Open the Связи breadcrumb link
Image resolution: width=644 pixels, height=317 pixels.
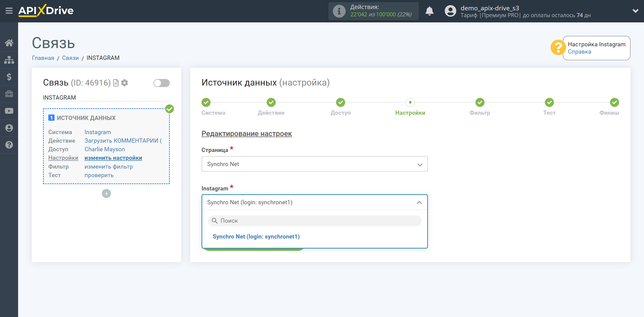70,58
